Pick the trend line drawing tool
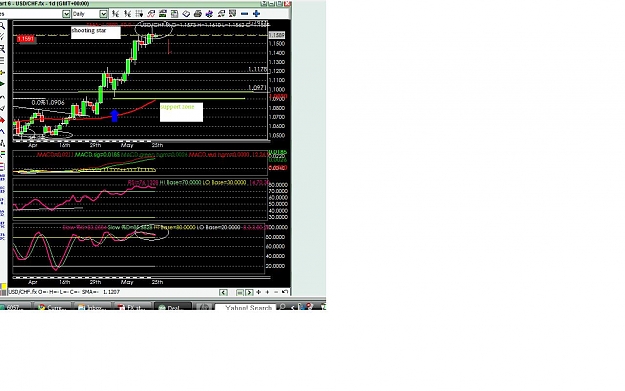Screen dimensions: 625x391 click(2, 37)
